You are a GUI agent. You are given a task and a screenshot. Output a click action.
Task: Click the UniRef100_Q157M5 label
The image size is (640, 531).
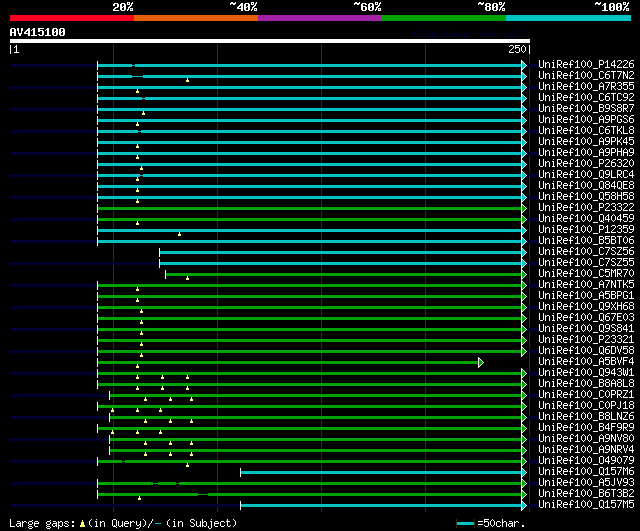coord(586,505)
